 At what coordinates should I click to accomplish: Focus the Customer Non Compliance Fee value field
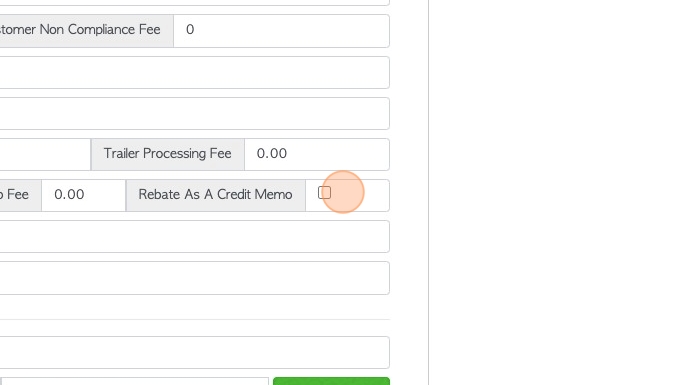coord(281,31)
